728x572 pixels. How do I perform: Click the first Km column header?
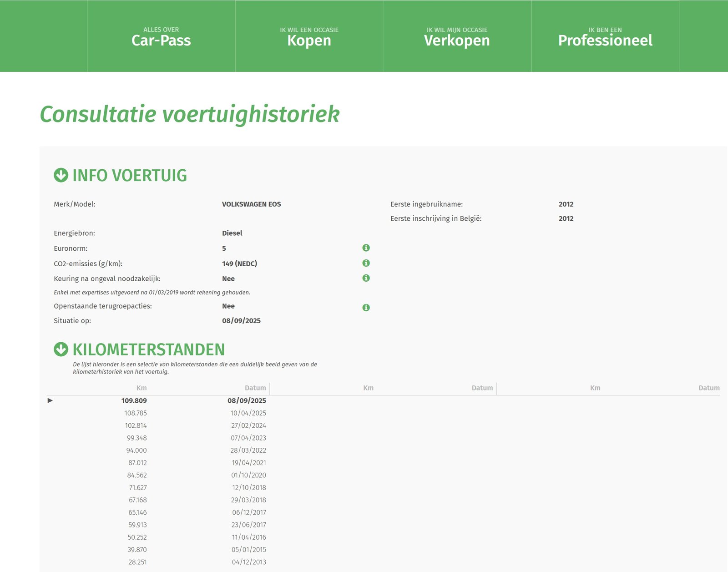click(x=142, y=388)
